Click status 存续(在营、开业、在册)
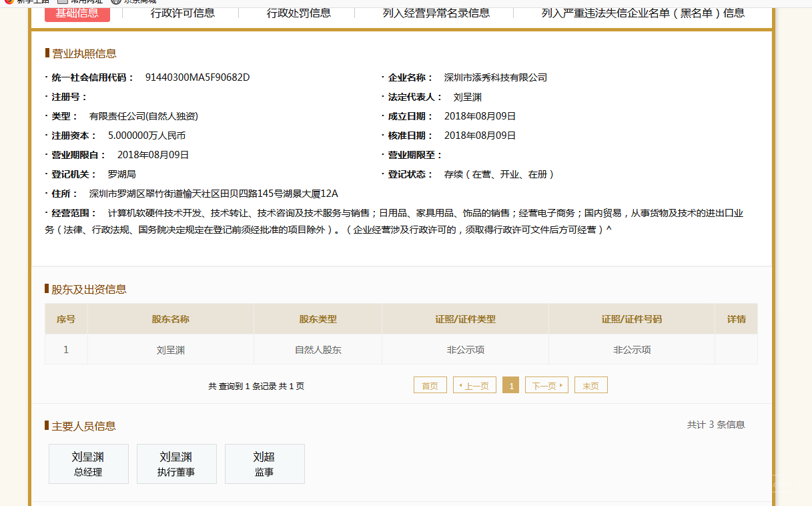 [500, 174]
